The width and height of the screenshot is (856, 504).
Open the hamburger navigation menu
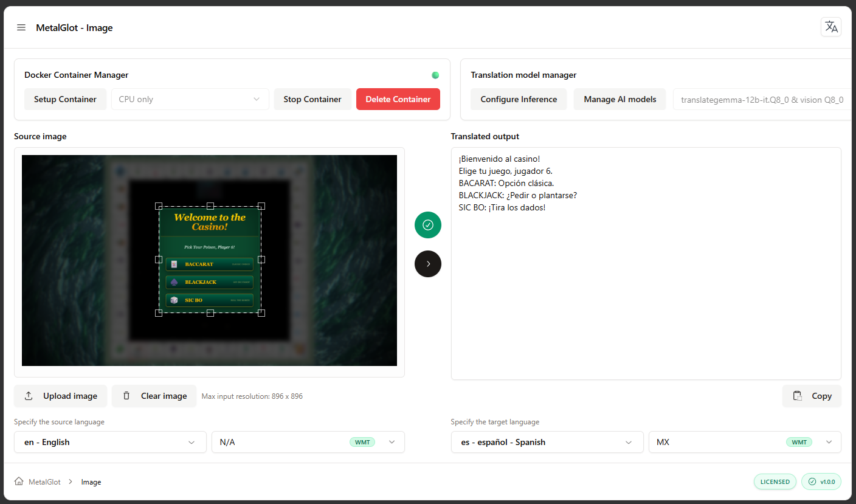click(21, 27)
